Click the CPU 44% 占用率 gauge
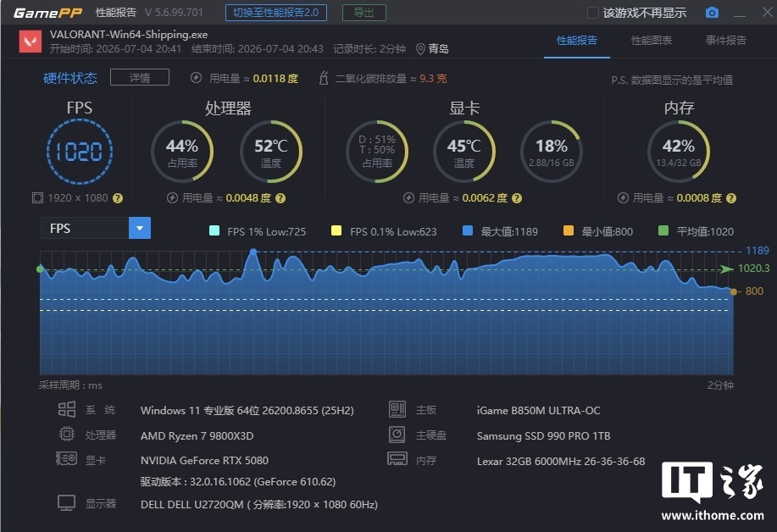The image size is (777, 532). pos(182,152)
